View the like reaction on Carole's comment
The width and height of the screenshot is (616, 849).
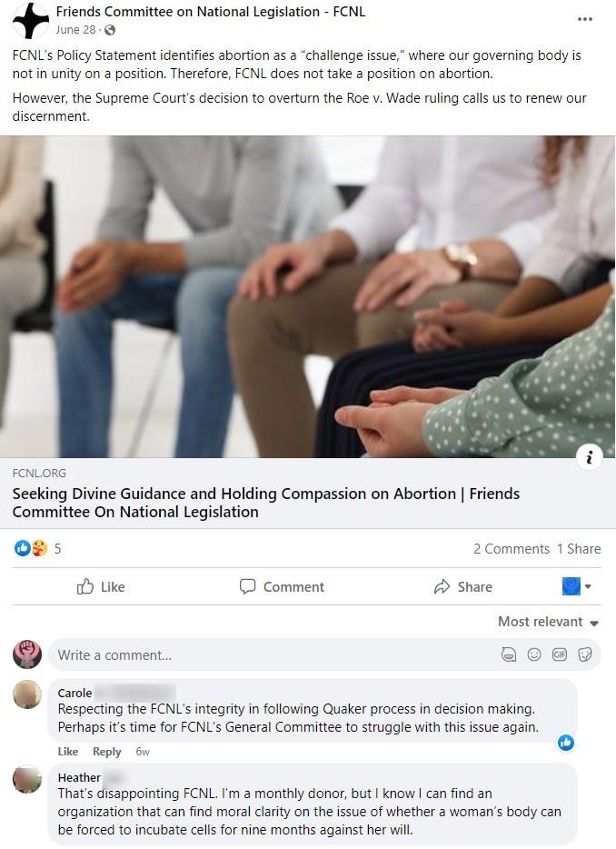point(566,743)
